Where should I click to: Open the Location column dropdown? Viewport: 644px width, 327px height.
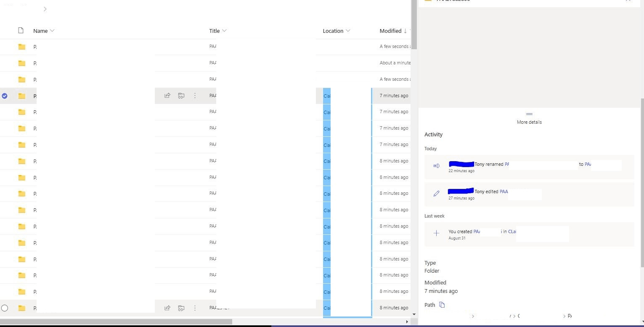(348, 31)
